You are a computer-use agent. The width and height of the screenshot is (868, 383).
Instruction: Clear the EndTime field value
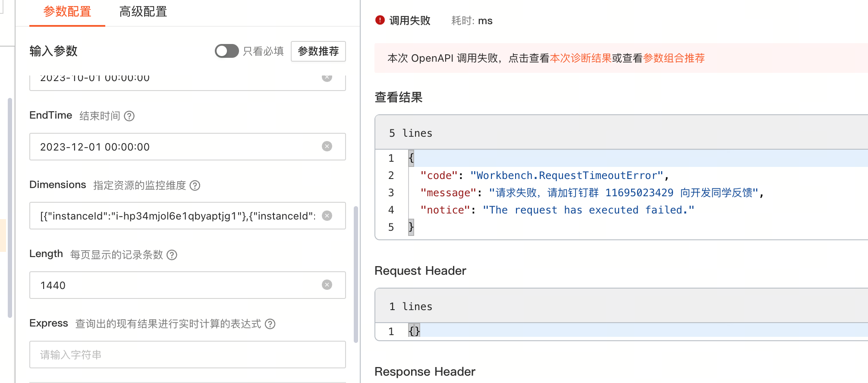(x=327, y=147)
